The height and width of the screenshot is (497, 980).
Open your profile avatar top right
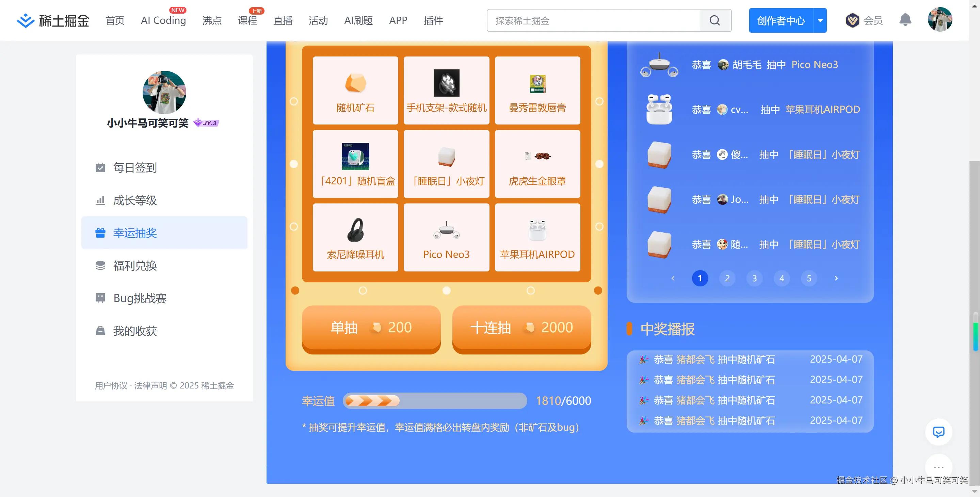click(940, 20)
